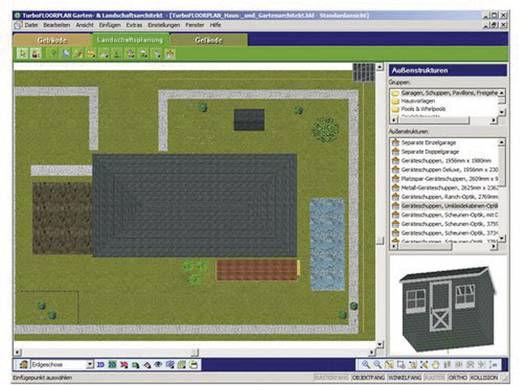Click the zoom window rectangle icon

click(x=400, y=364)
